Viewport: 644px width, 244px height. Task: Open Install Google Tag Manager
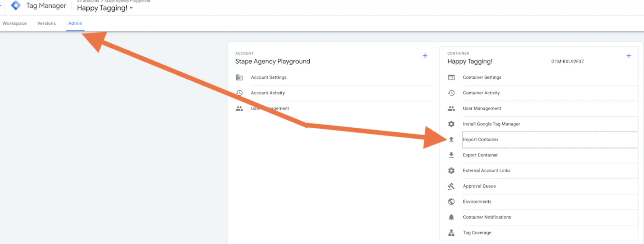tap(491, 124)
